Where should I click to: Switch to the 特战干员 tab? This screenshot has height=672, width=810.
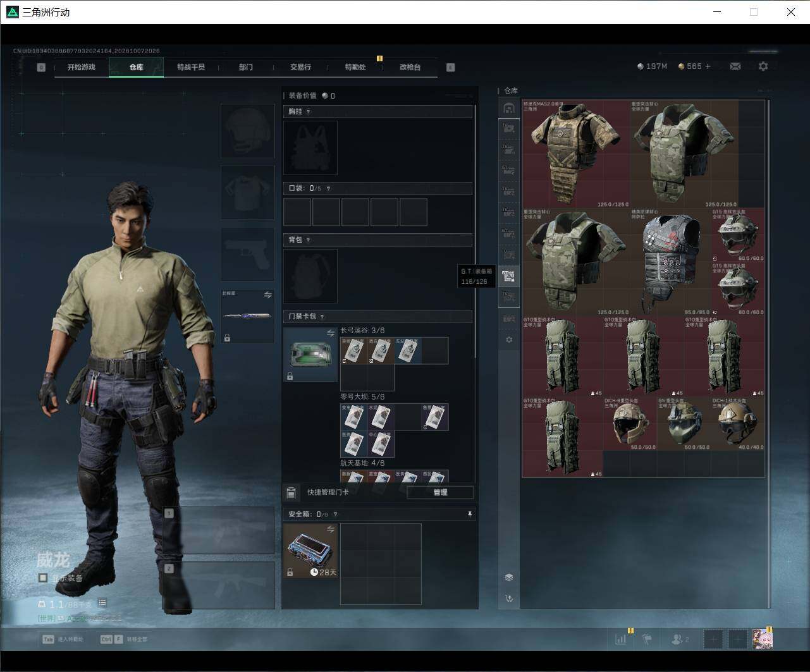click(191, 67)
